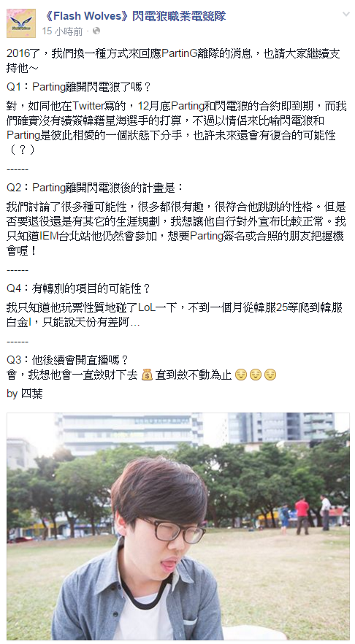Click the word Twitter in the Q1 answer
Viewport: 355px width, 644px height.
point(88,106)
